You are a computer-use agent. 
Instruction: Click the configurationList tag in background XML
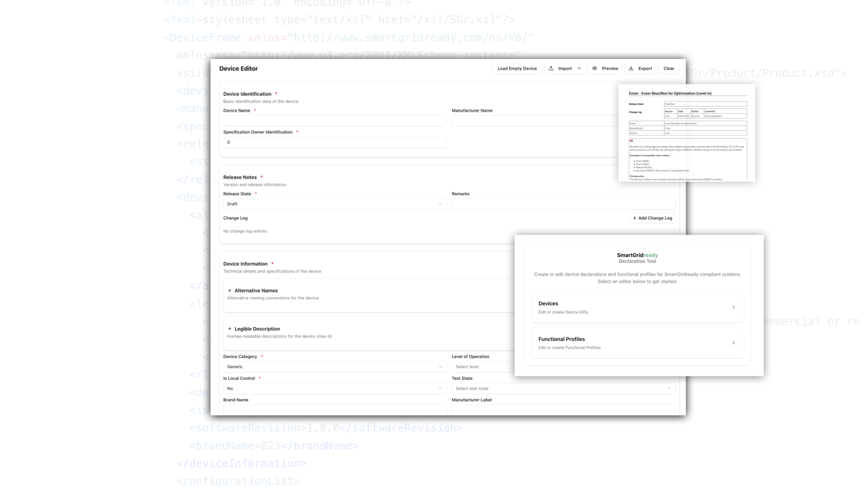(x=238, y=481)
